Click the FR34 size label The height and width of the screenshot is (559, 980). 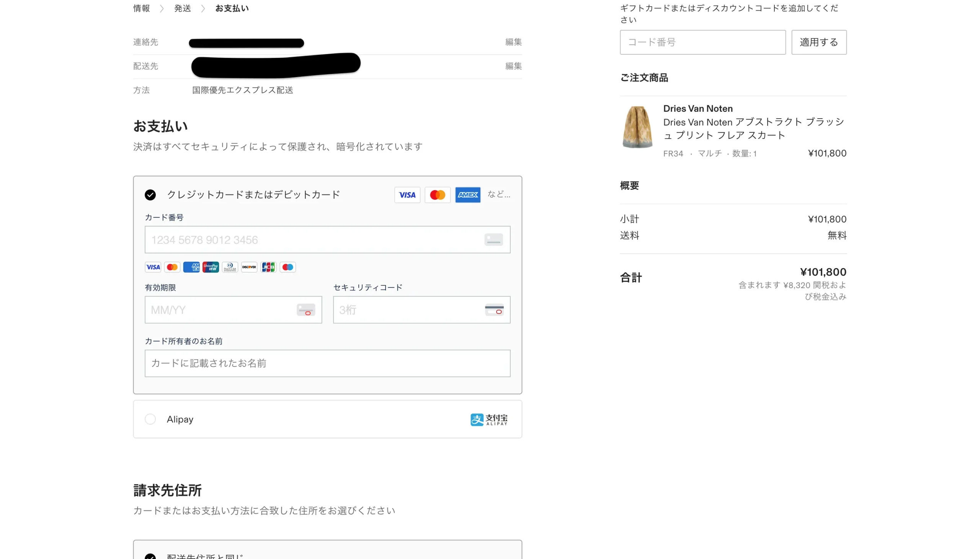point(673,153)
